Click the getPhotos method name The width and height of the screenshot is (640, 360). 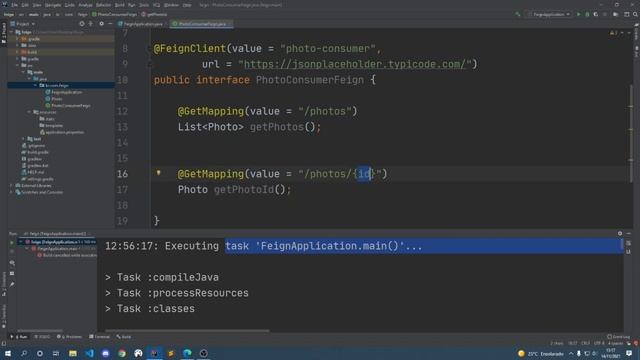pos(277,127)
